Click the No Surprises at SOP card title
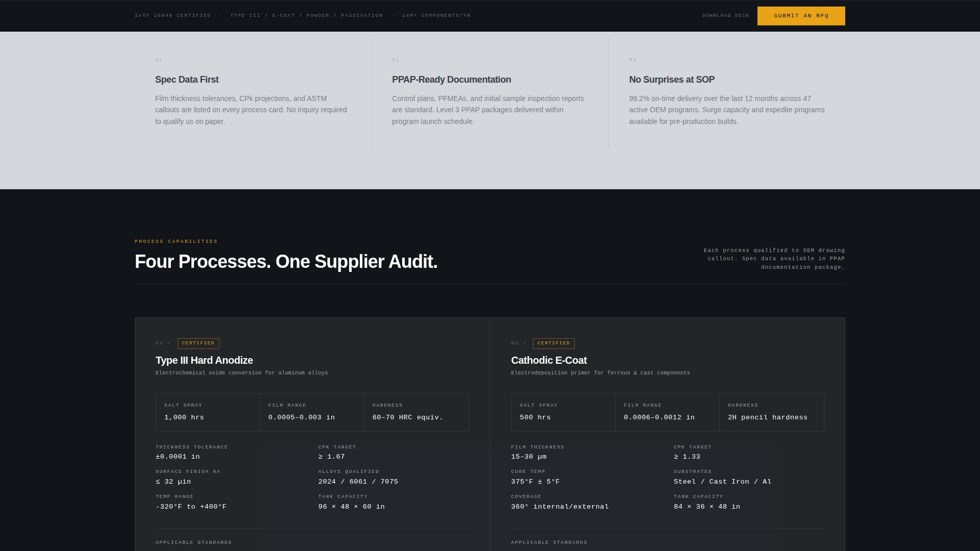 click(x=672, y=80)
